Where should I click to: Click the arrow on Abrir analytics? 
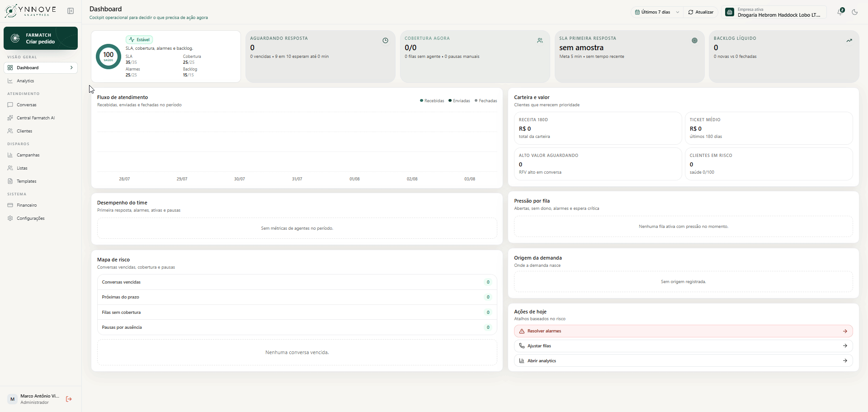pos(845,361)
